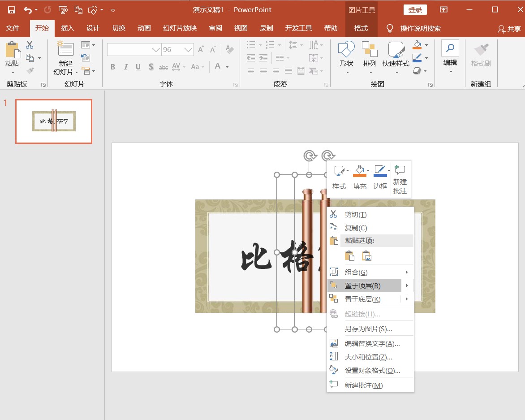This screenshot has width=525, height=420.
Task: Click the 新建幻灯片 icon
Action: click(65, 49)
